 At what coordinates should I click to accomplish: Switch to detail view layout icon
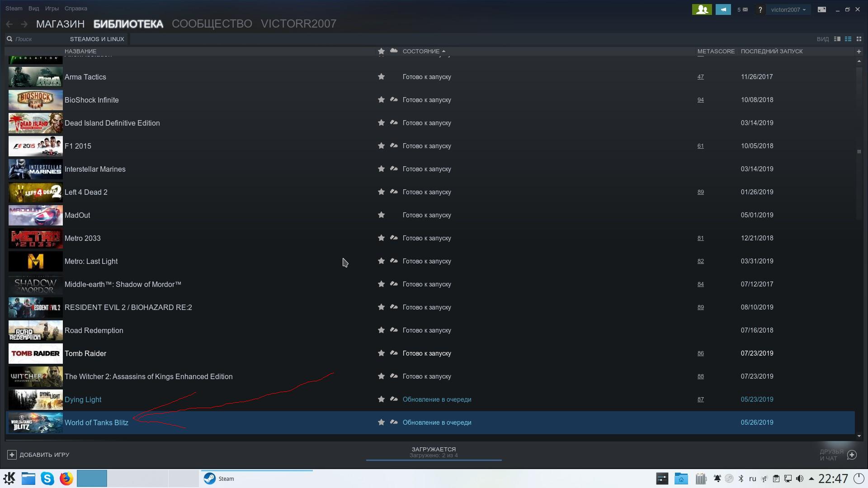coord(837,39)
